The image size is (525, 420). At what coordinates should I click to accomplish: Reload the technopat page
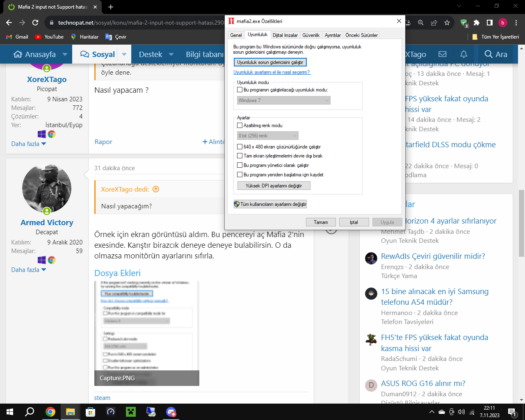point(35,23)
